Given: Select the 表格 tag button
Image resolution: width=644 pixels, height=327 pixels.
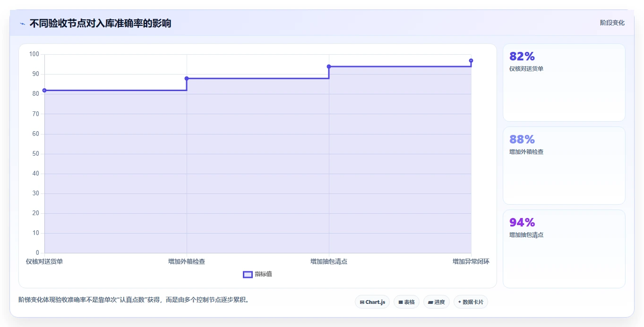Looking at the screenshot, I should [x=406, y=302].
